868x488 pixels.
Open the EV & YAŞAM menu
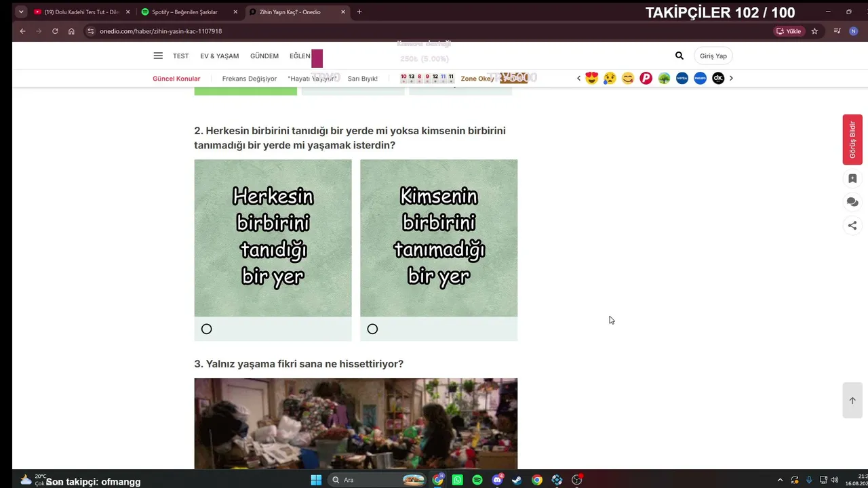[219, 56]
